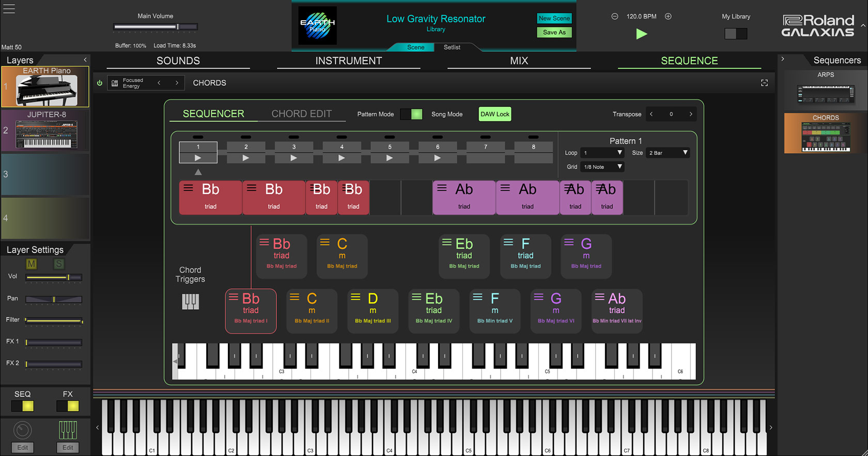The width and height of the screenshot is (868, 456).
Task: Toggle the SEQ switch
Action: point(22,406)
